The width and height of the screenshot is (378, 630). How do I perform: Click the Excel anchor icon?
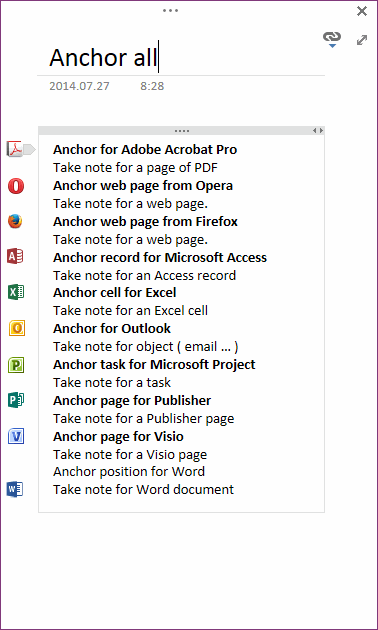coord(16,292)
